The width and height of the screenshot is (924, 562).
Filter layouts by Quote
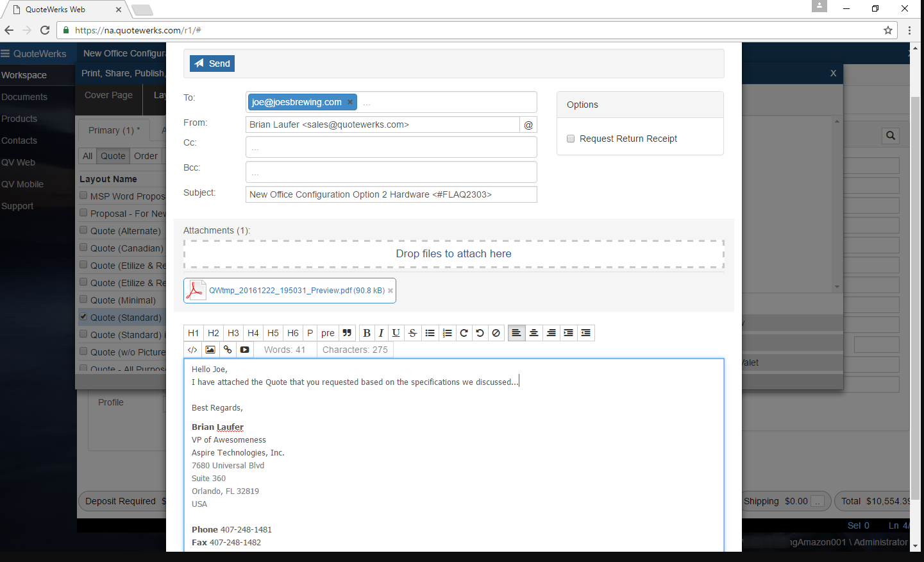tap(113, 156)
